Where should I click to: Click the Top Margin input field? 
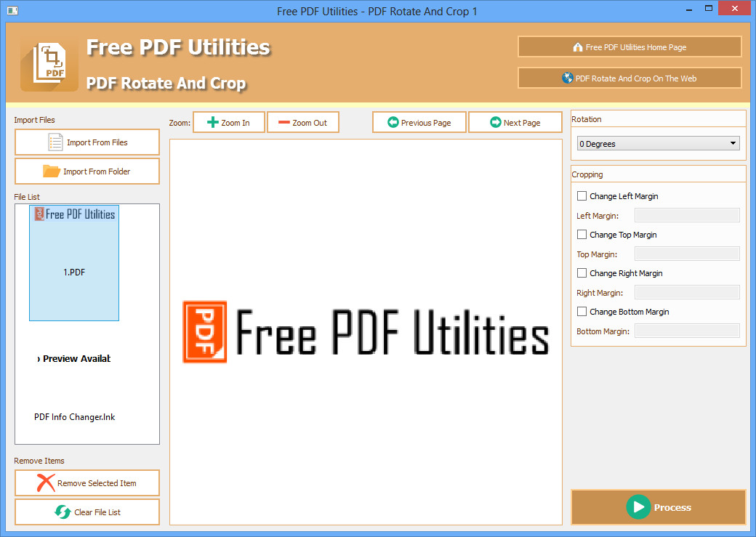(x=687, y=254)
